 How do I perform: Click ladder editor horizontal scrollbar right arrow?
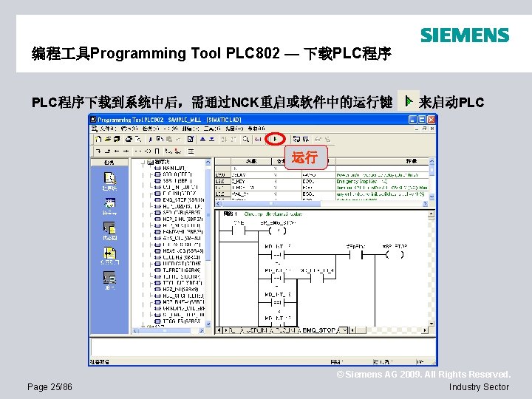[424, 330]
